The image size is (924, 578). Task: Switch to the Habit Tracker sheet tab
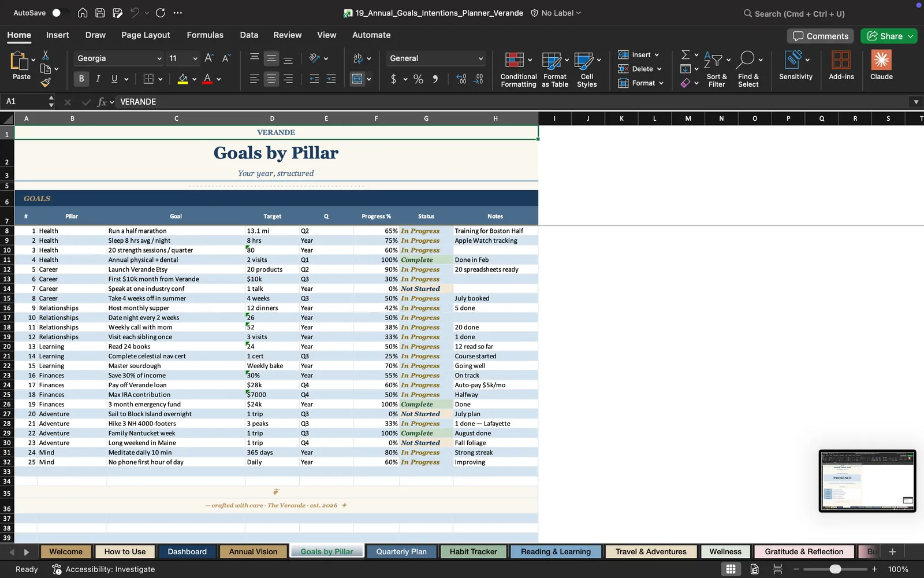tap(473, 551)
